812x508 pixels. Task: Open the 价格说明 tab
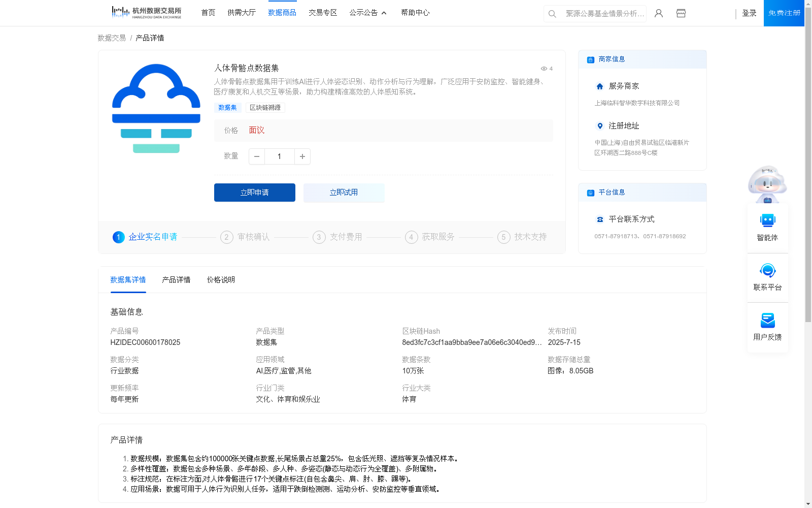(x=220, y=279)
